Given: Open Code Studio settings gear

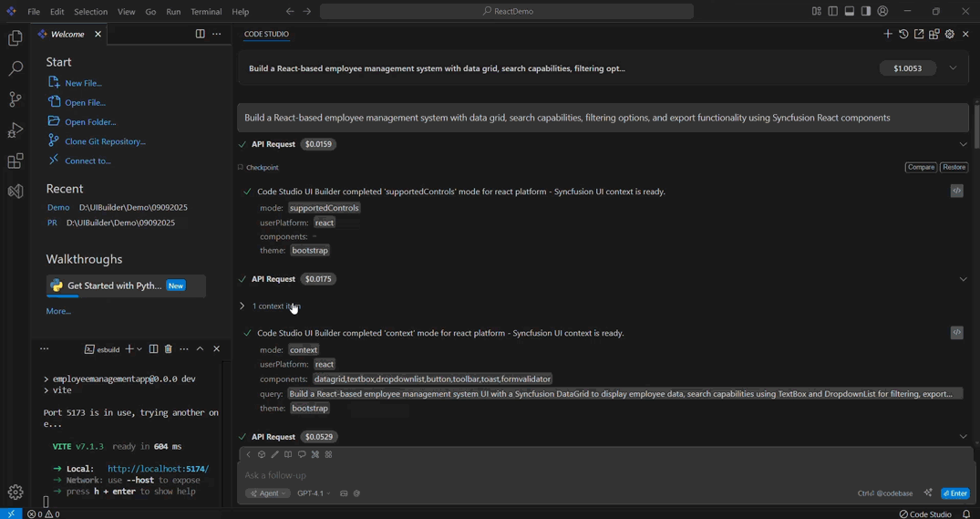Looking at the screenshot, I should (x=949, y=34).
